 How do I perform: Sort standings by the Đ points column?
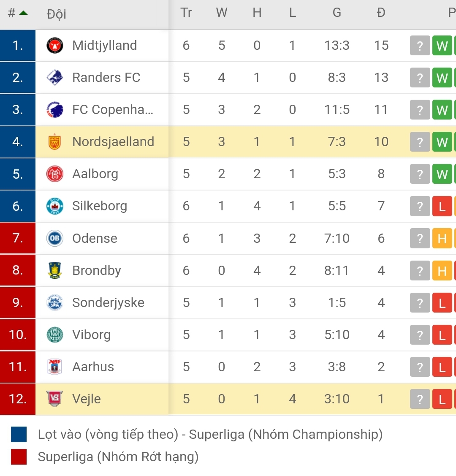coord(381,13)
